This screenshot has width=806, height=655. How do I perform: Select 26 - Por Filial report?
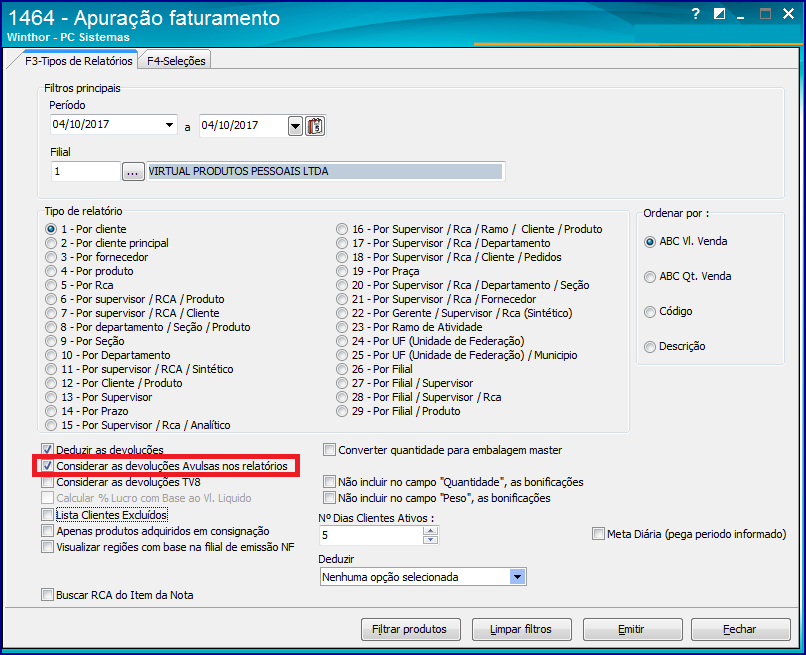pyautogui.click(x=342, y=369)
